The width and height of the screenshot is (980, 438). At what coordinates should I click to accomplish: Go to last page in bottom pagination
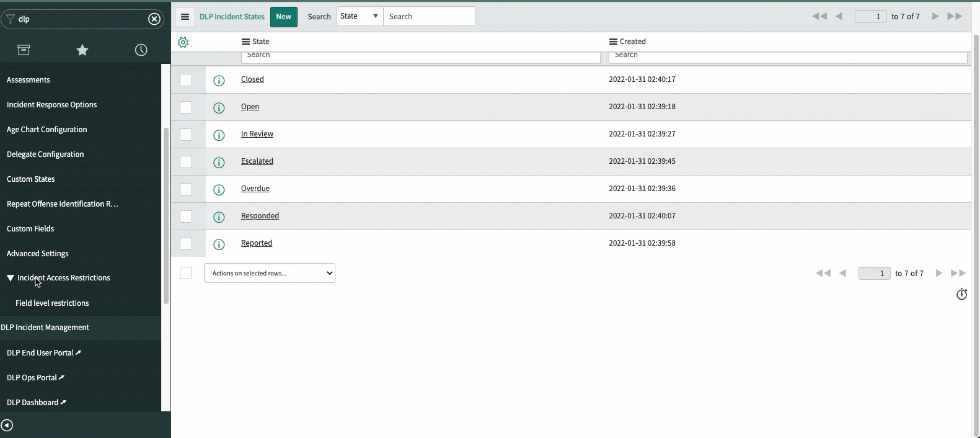[x=958, y=273]
